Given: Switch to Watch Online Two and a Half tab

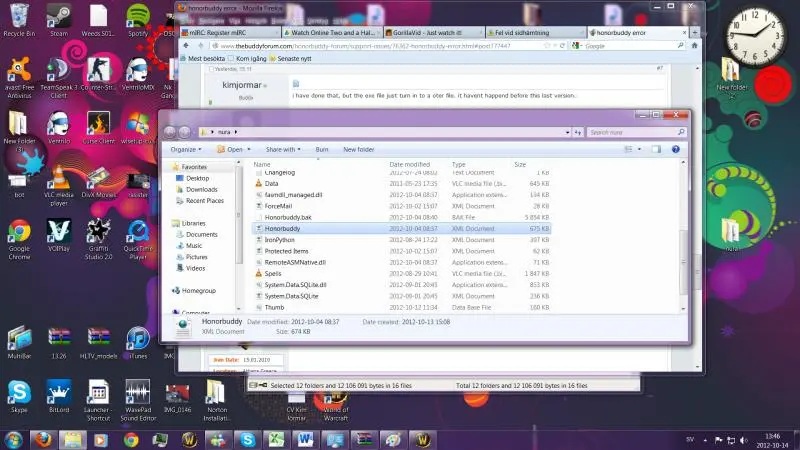Looking at the screenshot, I should pyautogui.click(x=332, y=32).
